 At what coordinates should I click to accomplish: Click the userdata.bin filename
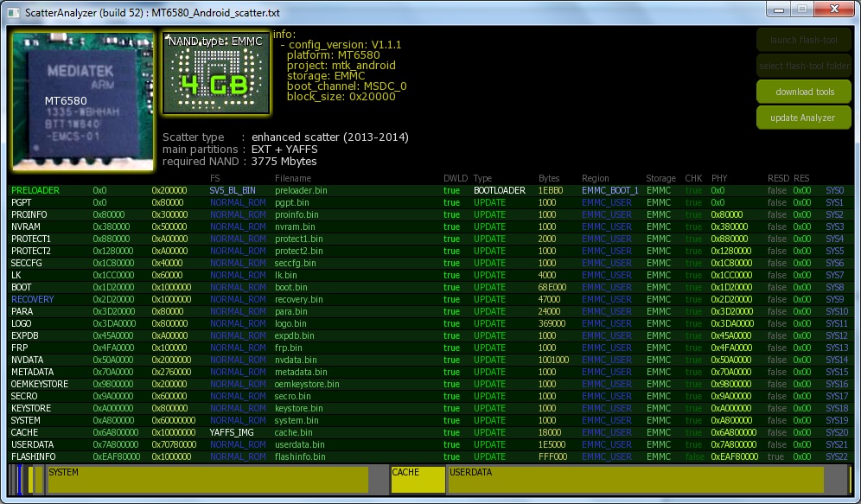[x=299, y=444]
